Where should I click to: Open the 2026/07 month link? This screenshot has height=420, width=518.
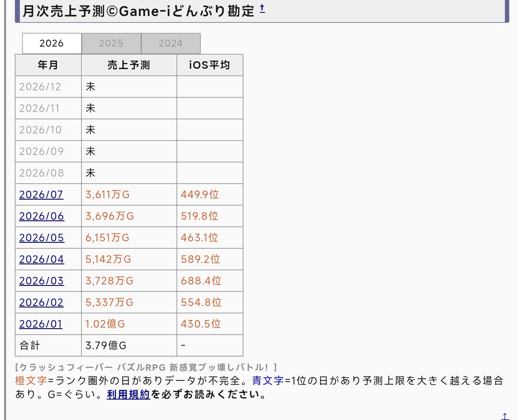click(41, 194)
